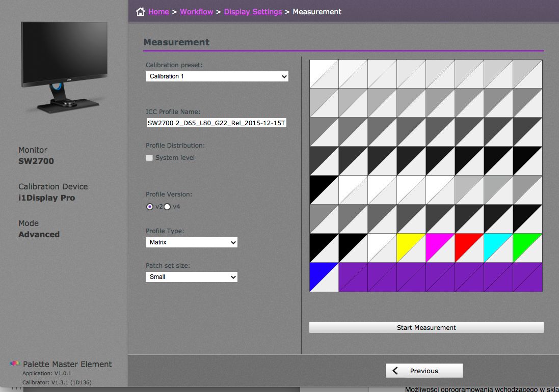559x392 pixels.
Task: Open the Workflow breadcrumb link
Action: coord(197,11)
